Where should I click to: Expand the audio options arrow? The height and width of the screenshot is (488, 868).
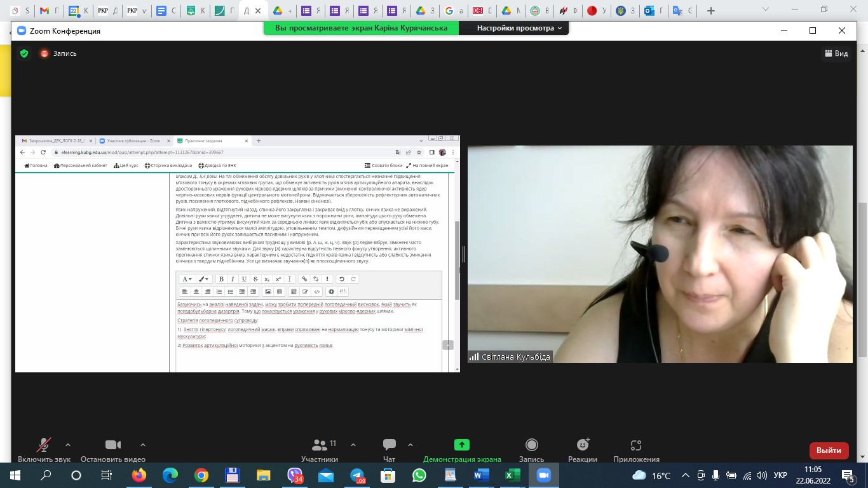point(68,445)
